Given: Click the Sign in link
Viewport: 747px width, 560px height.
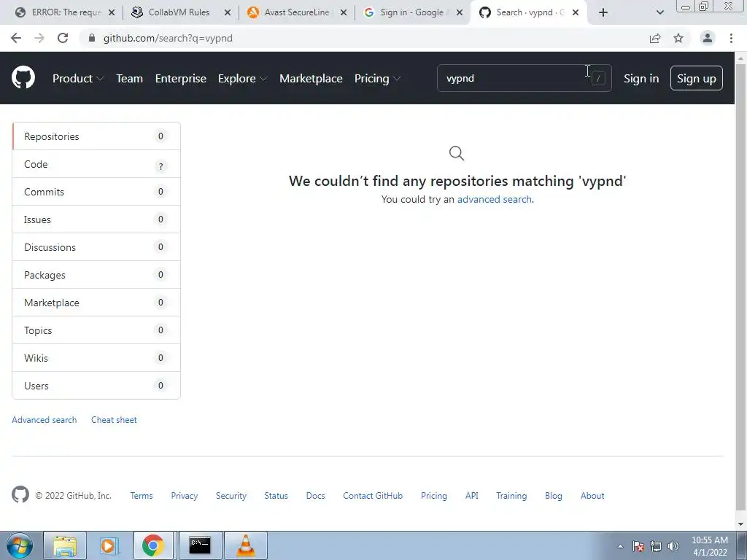Looking at the screenshot, I should 641,79.
